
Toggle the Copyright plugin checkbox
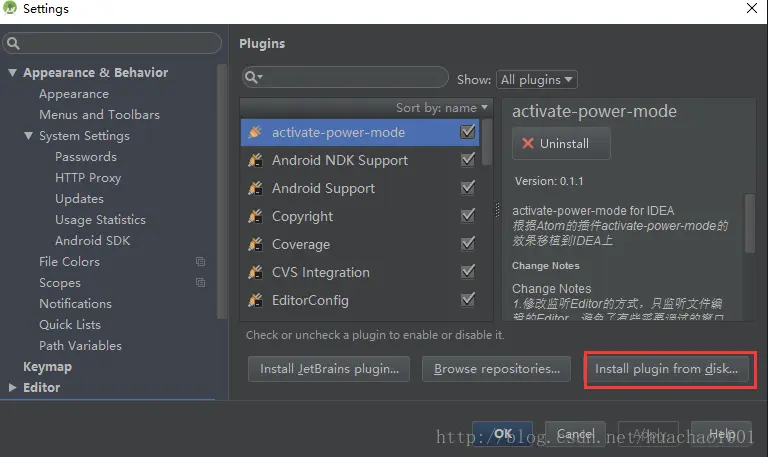click(468, 215)
